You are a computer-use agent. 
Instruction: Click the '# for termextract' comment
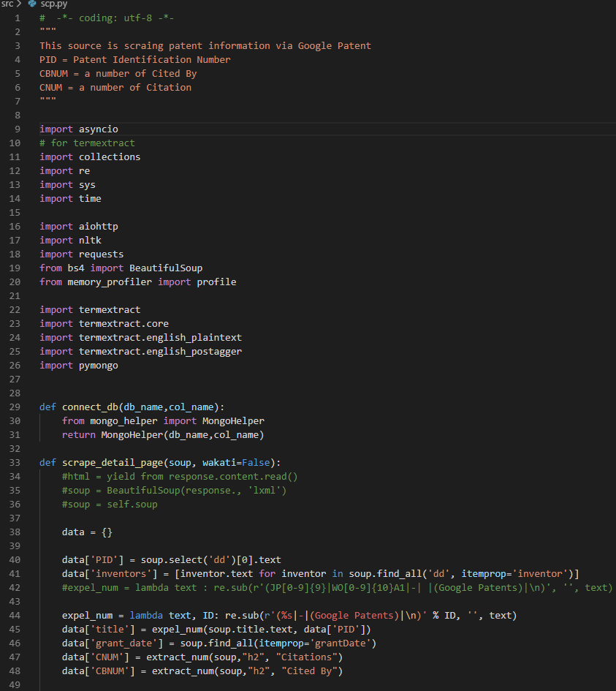click(x=87, y=143)
